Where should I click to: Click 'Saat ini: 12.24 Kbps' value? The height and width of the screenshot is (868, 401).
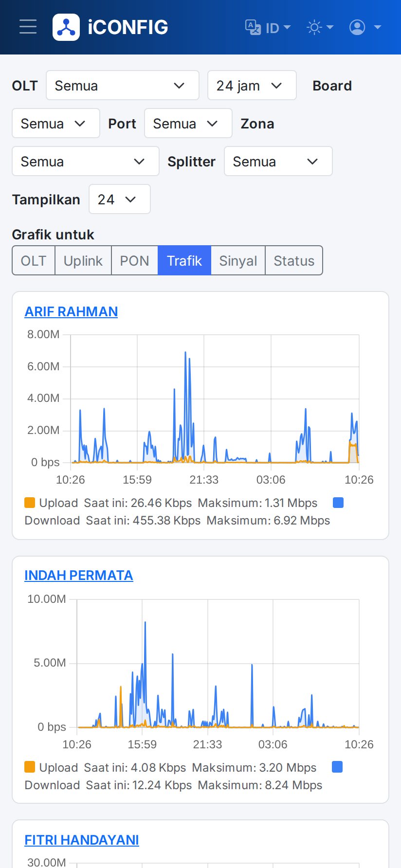coord(139,785)
